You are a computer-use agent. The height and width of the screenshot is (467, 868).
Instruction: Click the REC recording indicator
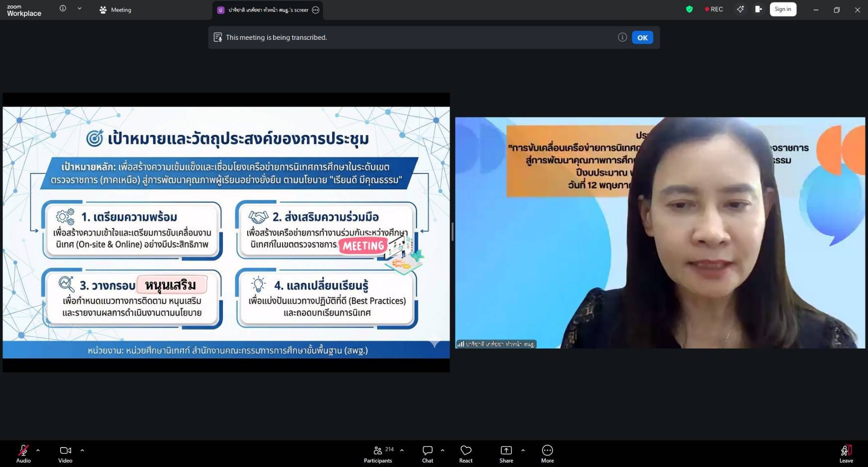(x=714, y=9)
